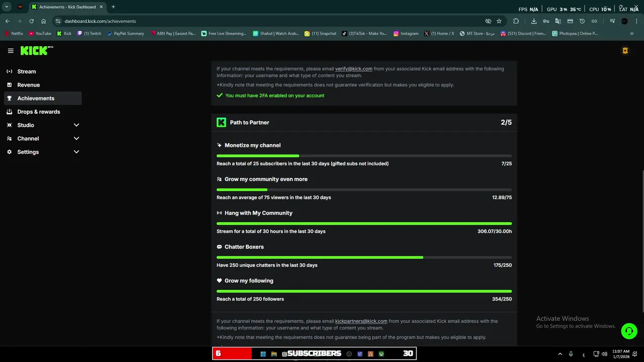
Task: Open the browser downloads icon
Action: point(534,21)
